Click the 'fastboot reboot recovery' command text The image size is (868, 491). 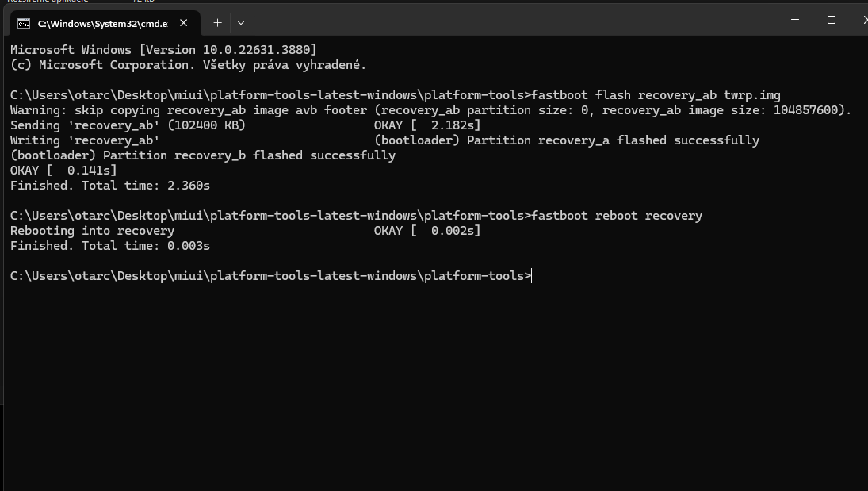(x=617, y=216)
